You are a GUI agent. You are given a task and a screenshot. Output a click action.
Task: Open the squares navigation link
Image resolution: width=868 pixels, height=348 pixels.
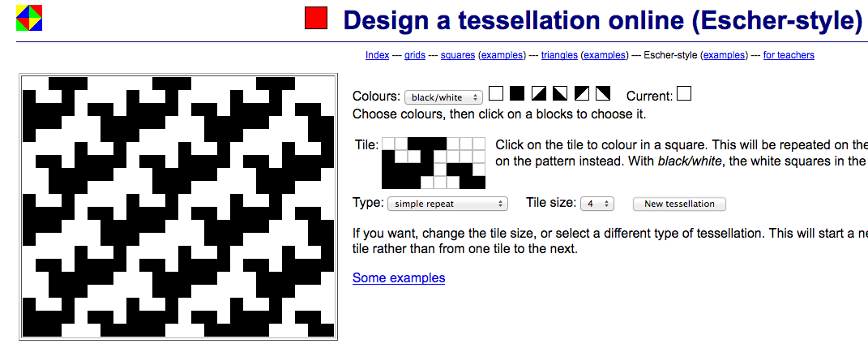(458, 55)
